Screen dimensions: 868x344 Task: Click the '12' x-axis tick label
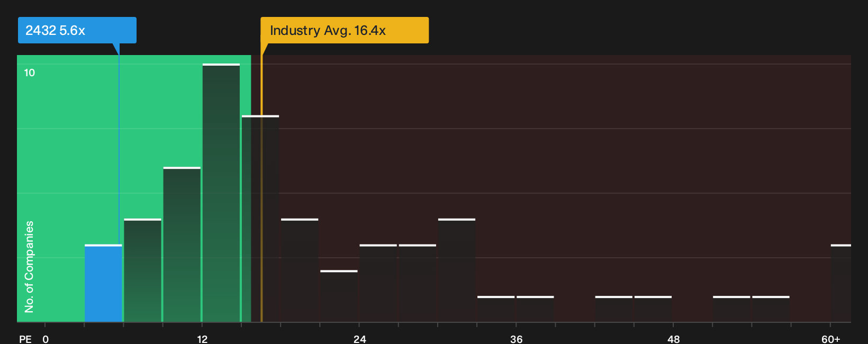202,339
